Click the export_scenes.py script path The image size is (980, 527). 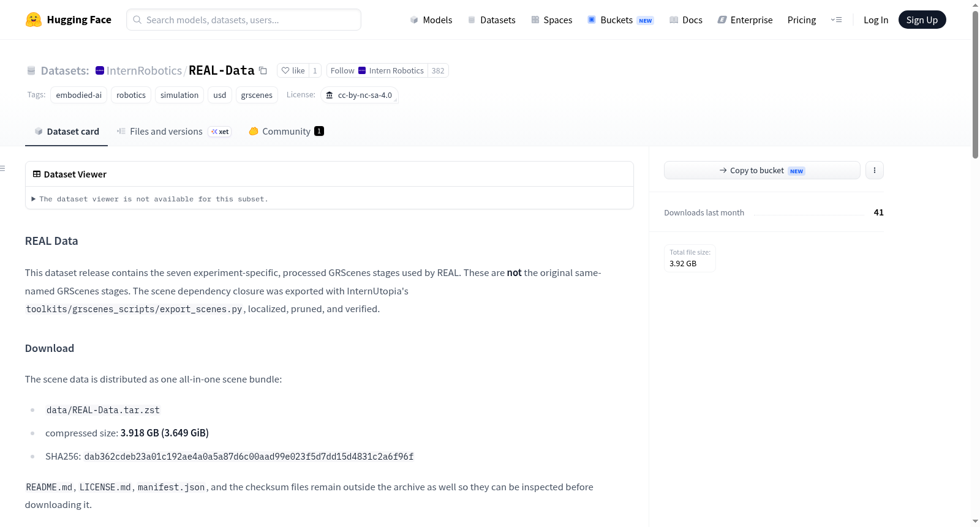(x=134, y=309)
